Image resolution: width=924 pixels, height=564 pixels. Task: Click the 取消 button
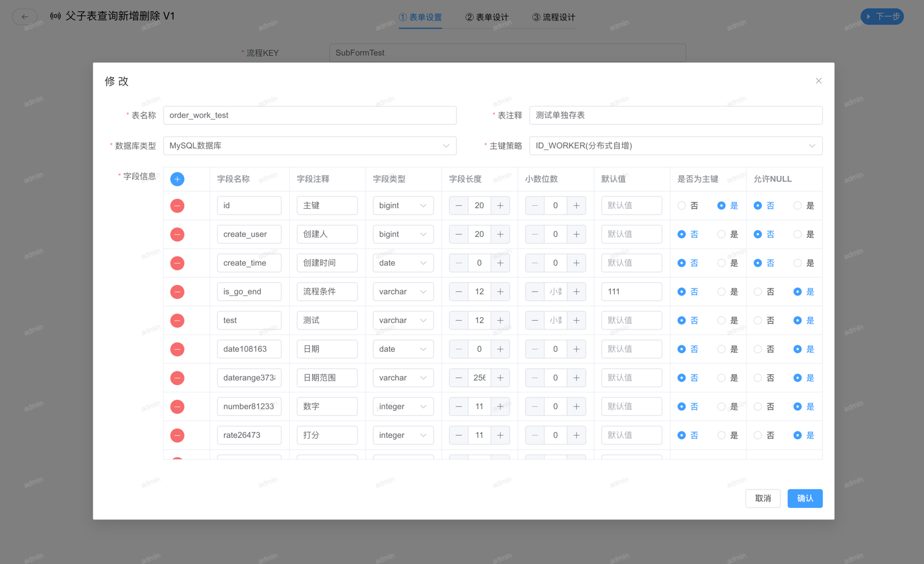tap(762, 498)
